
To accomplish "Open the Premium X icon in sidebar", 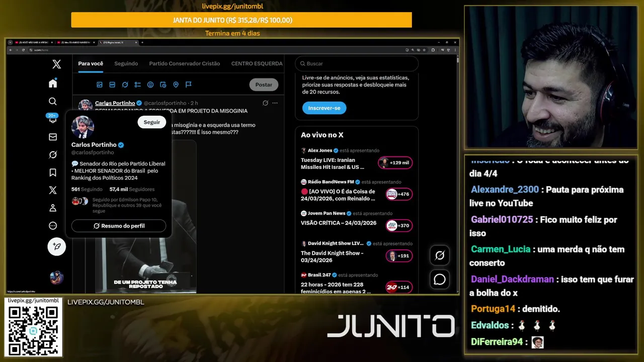I will [53, 190].
